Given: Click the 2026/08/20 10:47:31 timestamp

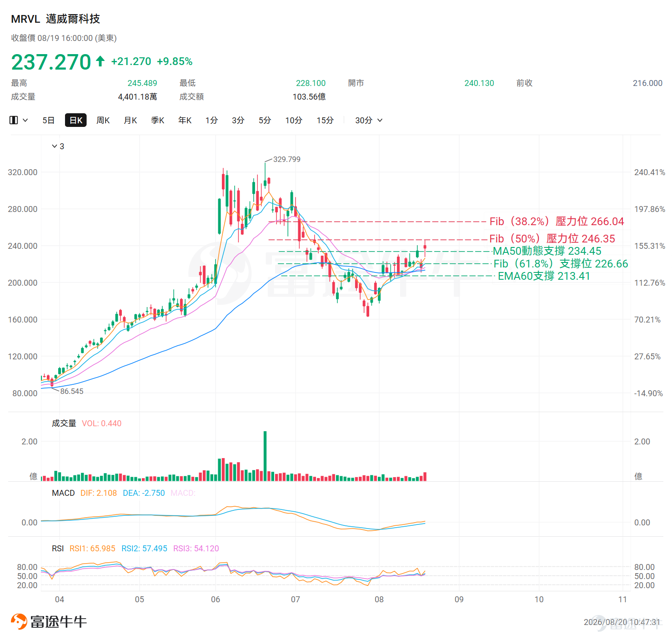Looking at the screenshot, I should [622, 622].
